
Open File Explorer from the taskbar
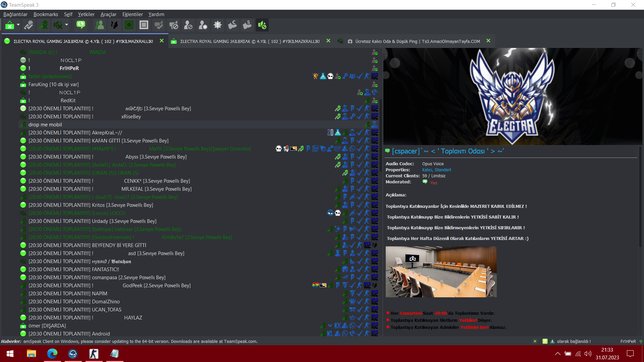(x=31, y=354)
